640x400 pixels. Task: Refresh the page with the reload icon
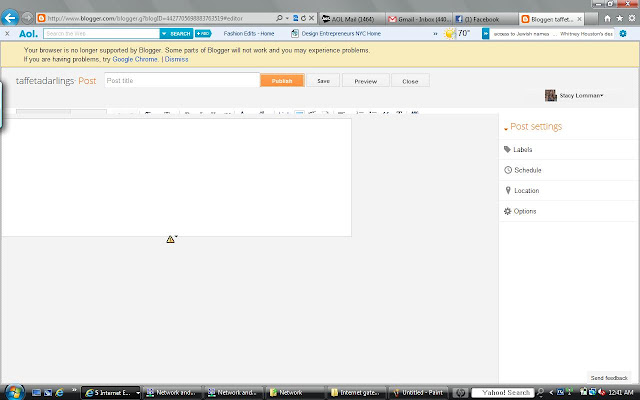pyautogui.click(x=303, y=18)
